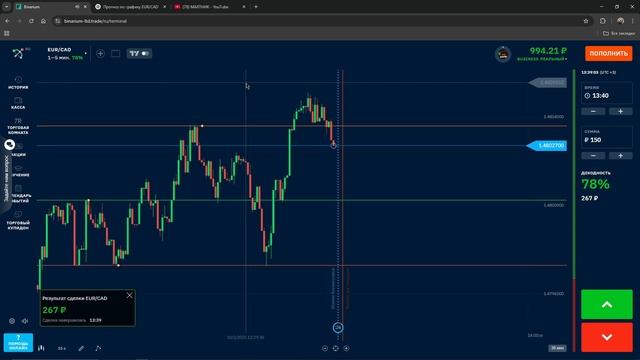Click the blue current price label 1.4802700
Viewport: 640px width, 360px height.
(547, 145)
